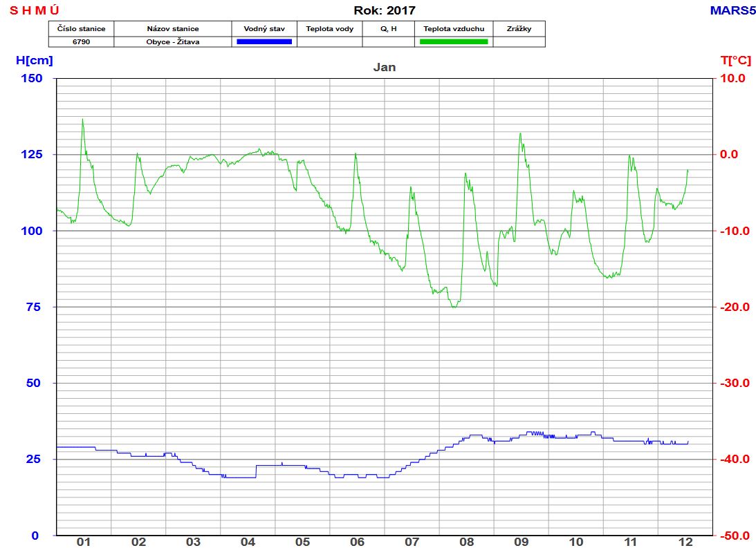Select the 'Zrážky' column header
Image resolution: width=756 pixels, height=548 pixels.
pyautogui.click(x=519, y=29)
